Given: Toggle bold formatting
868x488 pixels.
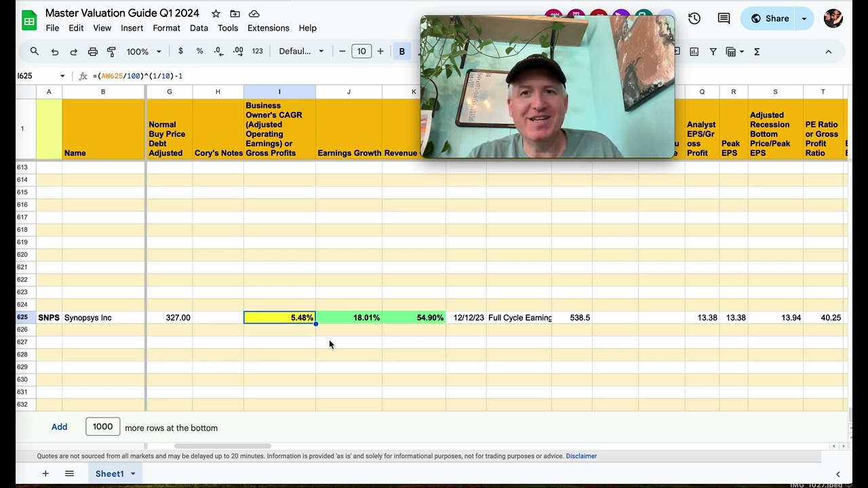Looking at the screenshot, I should pyautogui.click(x=402, y=52).
